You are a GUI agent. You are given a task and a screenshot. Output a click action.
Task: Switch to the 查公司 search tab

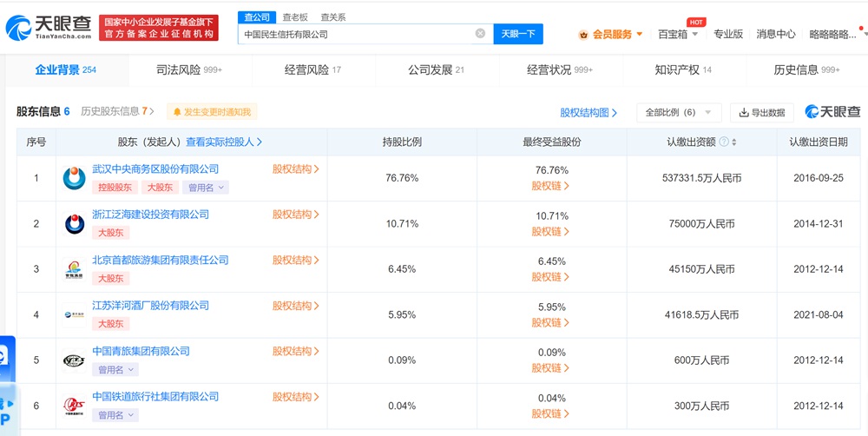point(257,17)
